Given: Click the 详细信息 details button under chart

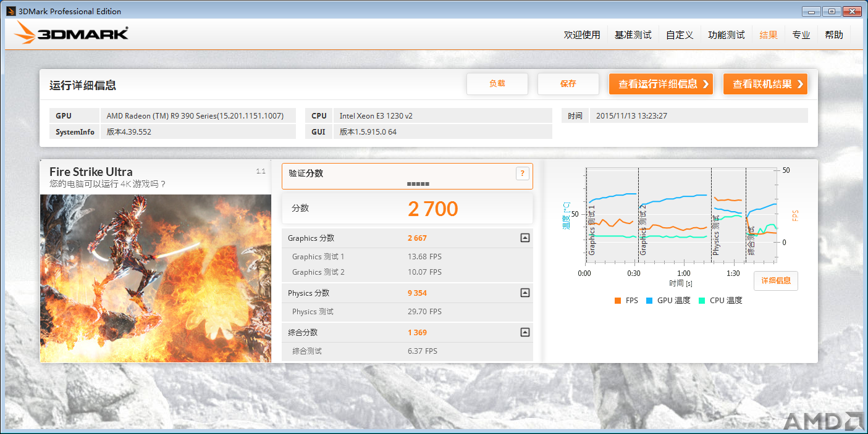Looking at the screenshot, I should (x=776, y=280).
